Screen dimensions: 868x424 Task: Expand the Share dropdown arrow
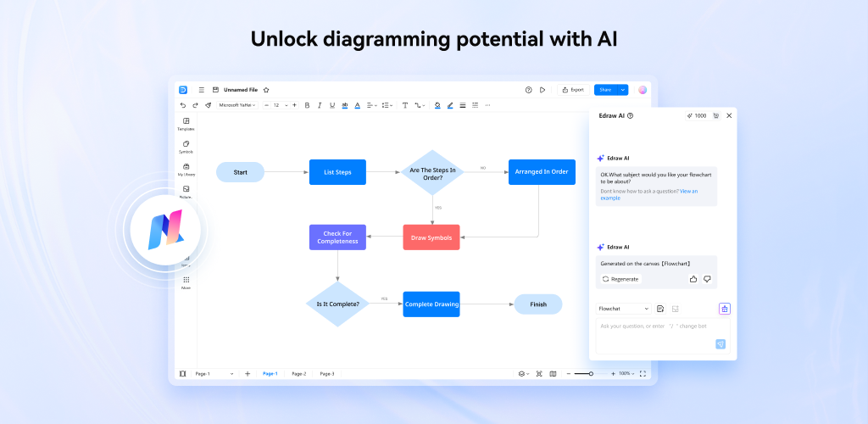(623, 90)
